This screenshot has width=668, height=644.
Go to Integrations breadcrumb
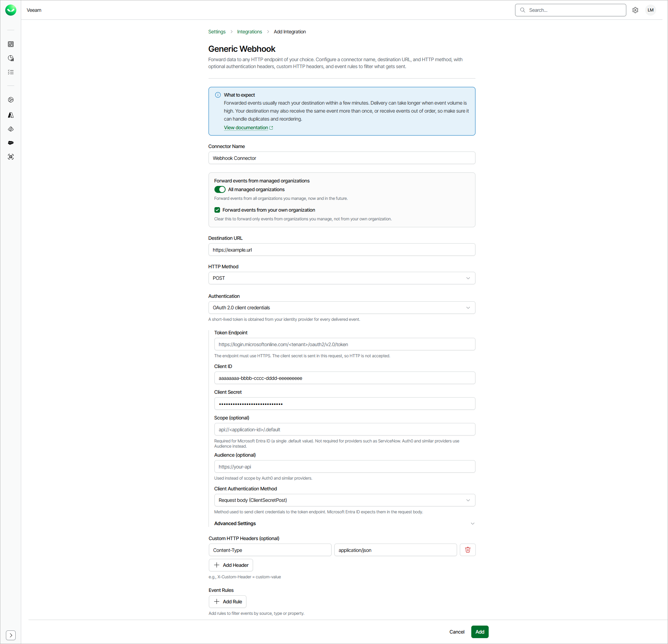[x=250, y=32]
